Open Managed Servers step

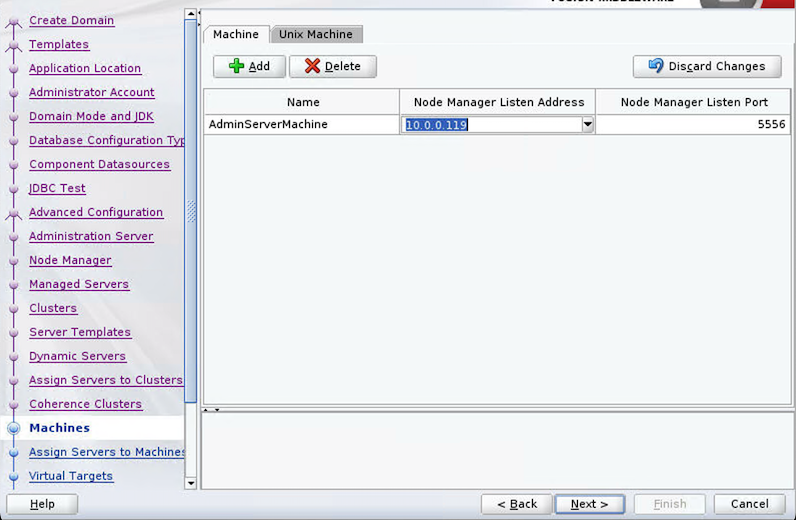coord(79,284)
